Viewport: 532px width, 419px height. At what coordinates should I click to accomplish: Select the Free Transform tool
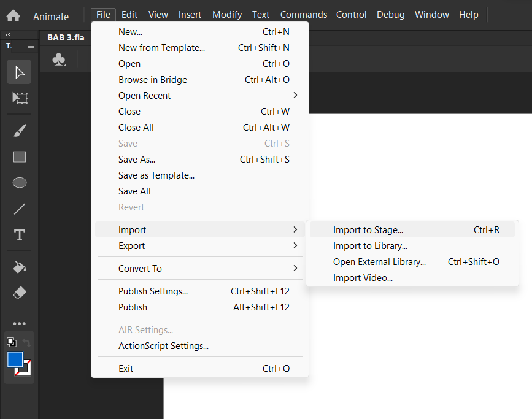tap(20, 98)
